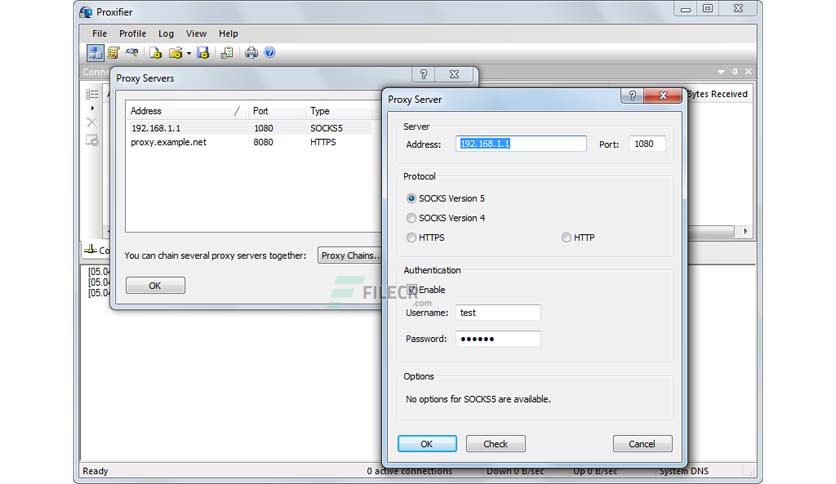Image resolution: width=836 pixels, height=484 pixels.
Task: Open the Connections pane dropdown arrow
Action: click(721, 71)
